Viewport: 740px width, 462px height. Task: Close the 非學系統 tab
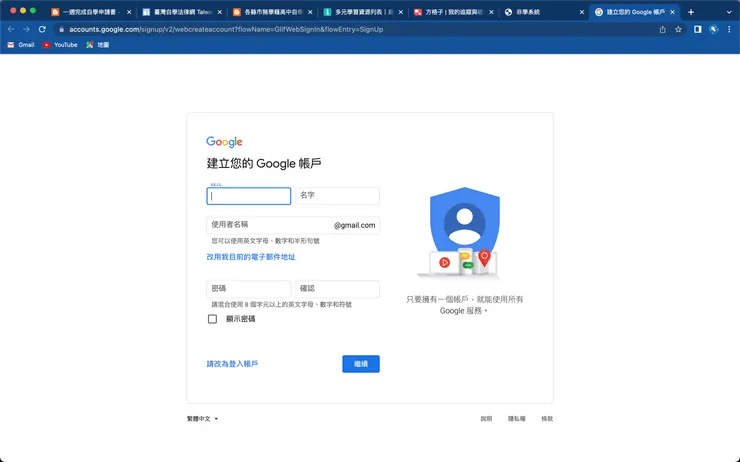click(581, 12)
